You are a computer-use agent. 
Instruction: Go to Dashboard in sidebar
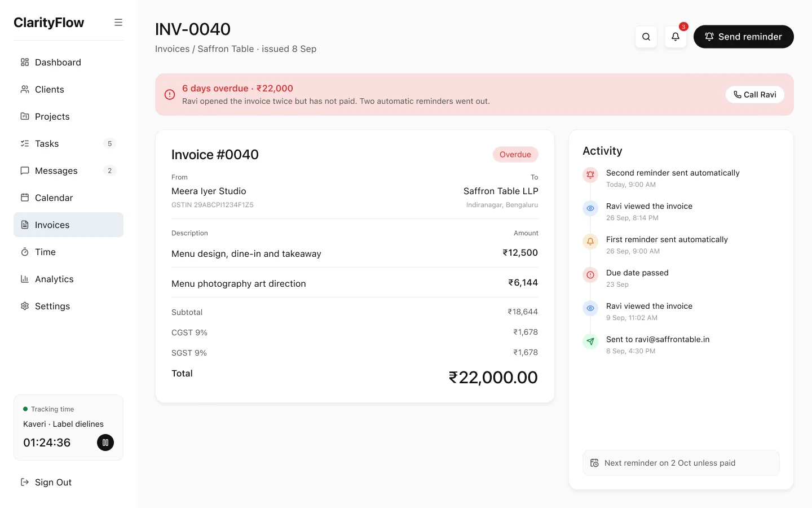click(x=68, y=62)
